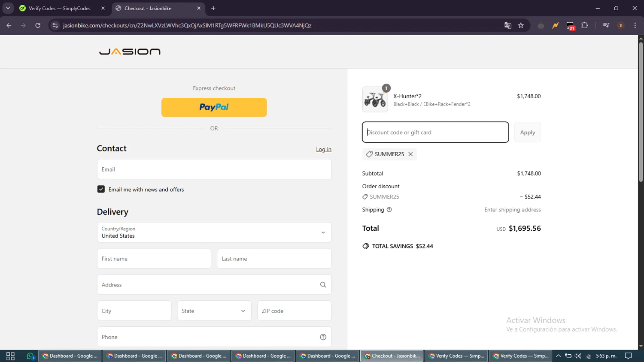Screen dimensions: 644x362
Task: Click the TOTAL SAVINGS $52.44 text
Action: tap(402, 246)
